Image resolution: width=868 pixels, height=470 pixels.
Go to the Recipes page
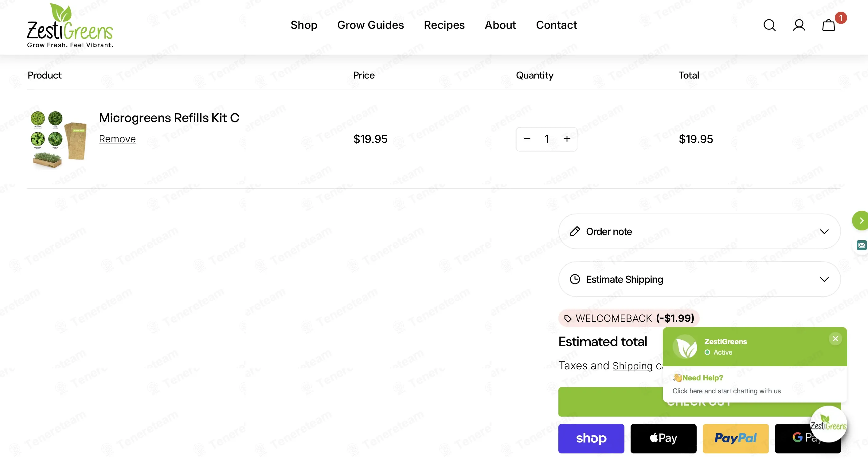pyautogui.click(x=444, y=25)
